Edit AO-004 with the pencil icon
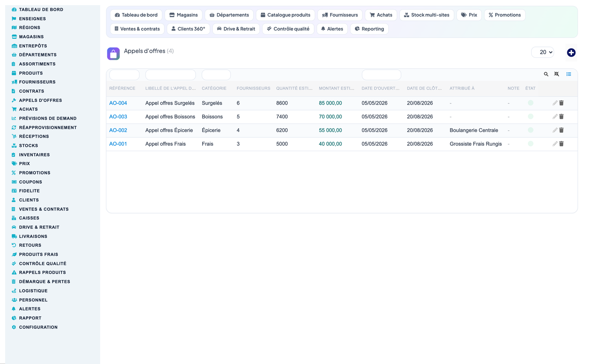 point(555,103)
